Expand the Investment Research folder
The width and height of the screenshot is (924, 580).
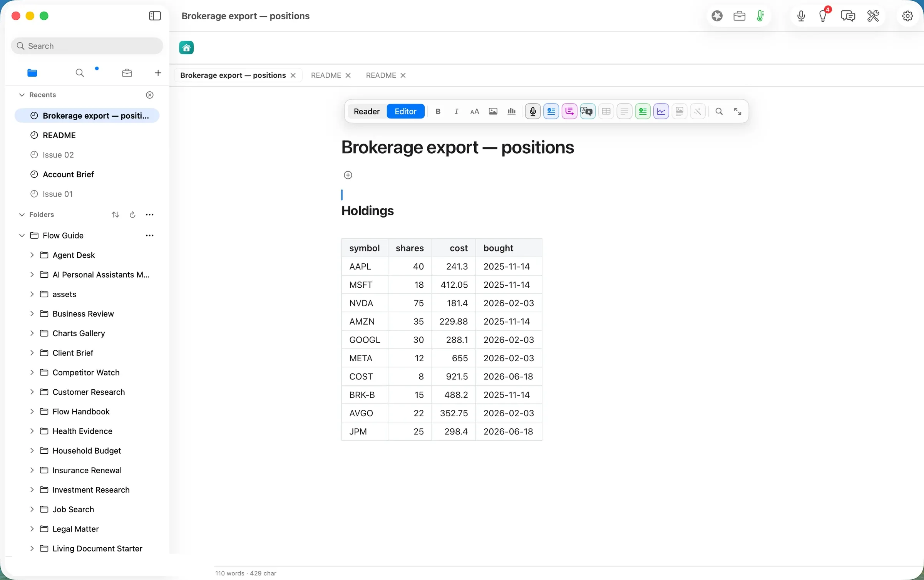(32, 489)
